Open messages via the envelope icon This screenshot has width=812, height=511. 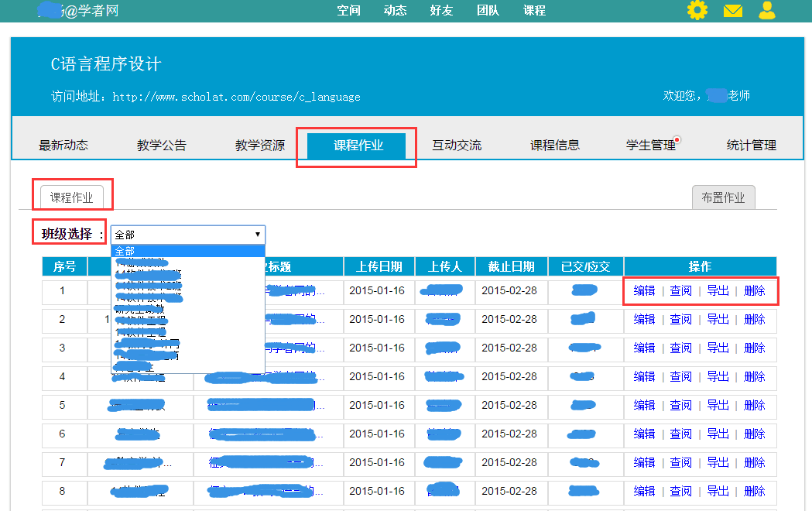pyautogui.click(x=732, y=11)
